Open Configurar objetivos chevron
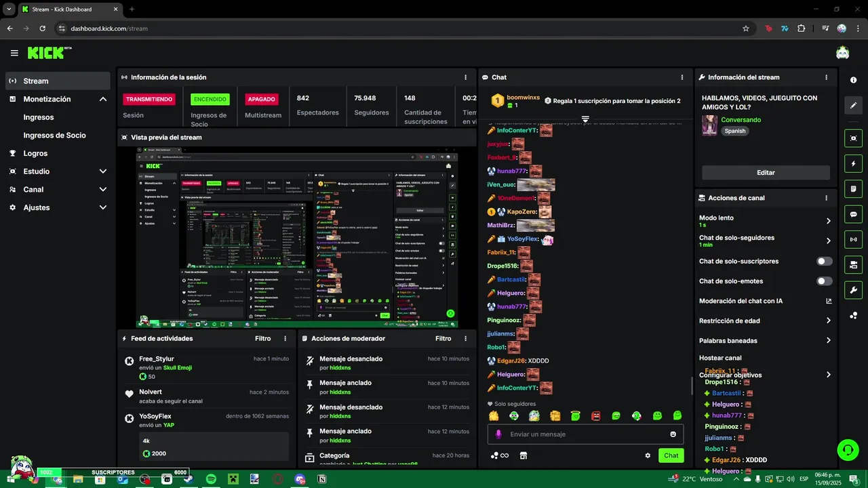The width and height of the screenshot is (868, 488). pos(829,375)
